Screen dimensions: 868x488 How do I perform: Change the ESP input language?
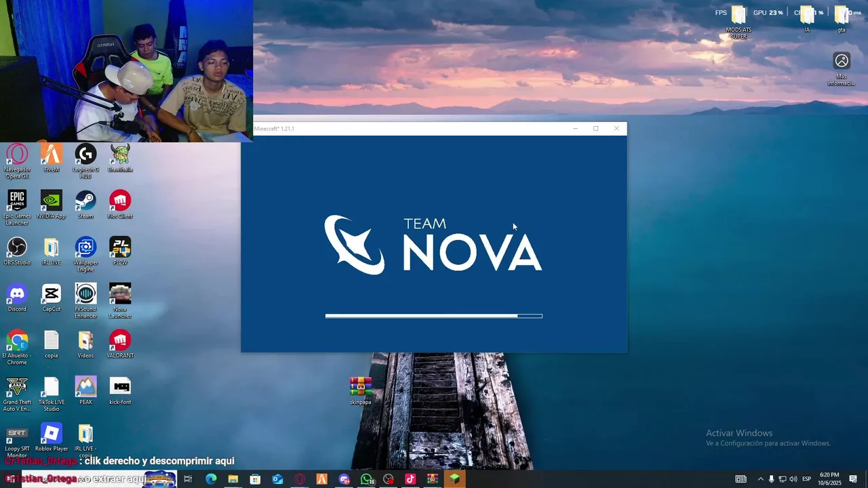pos(806,479)
